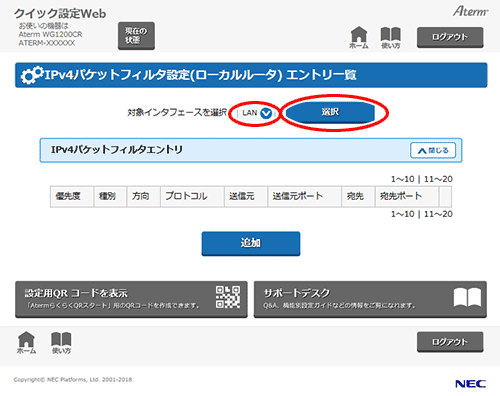
Task: Click the 追加 button
Action: [251, 243]
